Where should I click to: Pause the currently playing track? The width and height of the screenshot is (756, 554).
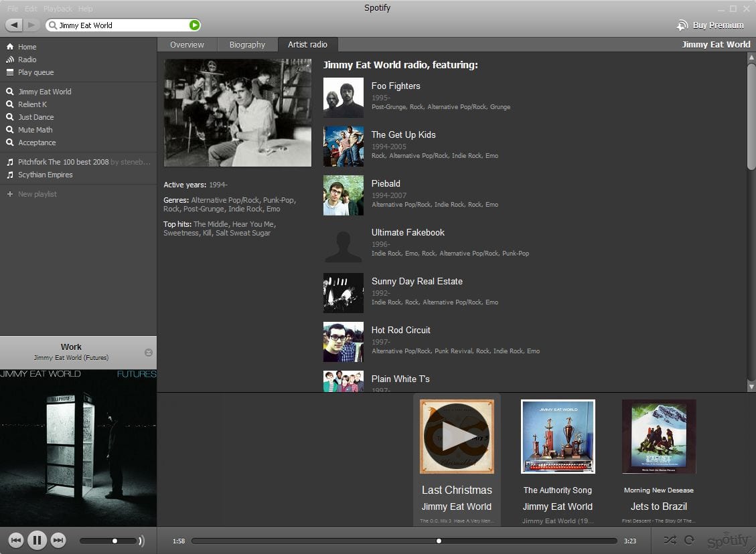pyautogui.click(x=37, y=540)
